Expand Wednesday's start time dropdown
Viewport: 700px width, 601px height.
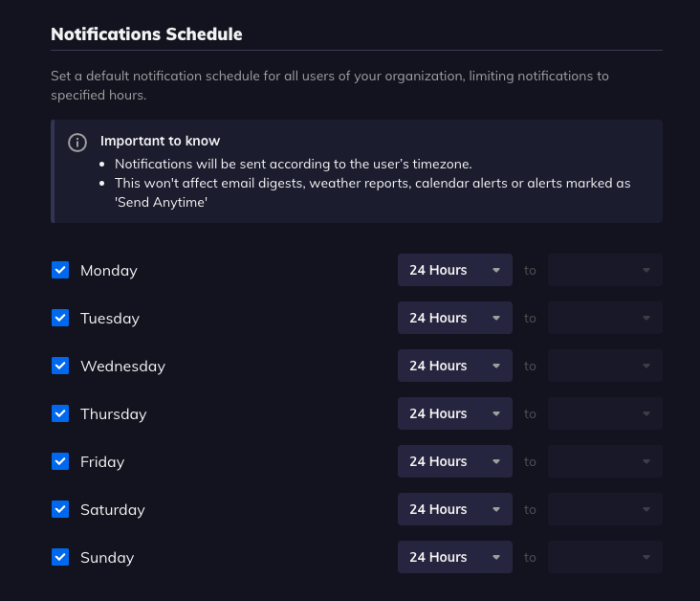[454, 366]
